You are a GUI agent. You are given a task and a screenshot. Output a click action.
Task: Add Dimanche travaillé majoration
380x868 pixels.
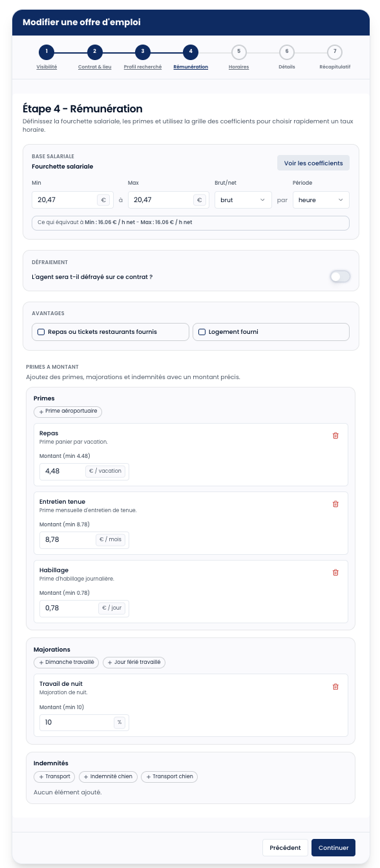coord(67,662)
